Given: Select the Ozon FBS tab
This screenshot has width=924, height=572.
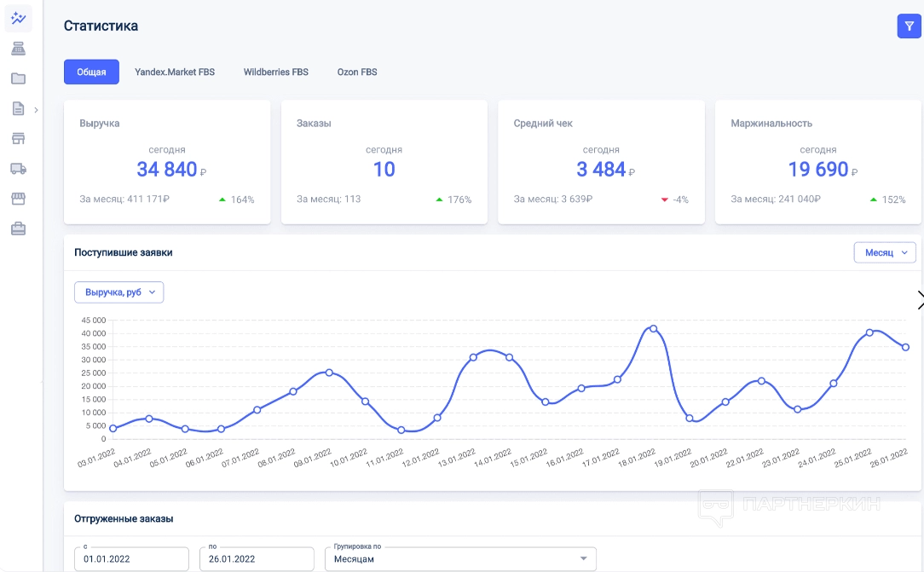Looking at the screenshot, I should 357,72.
